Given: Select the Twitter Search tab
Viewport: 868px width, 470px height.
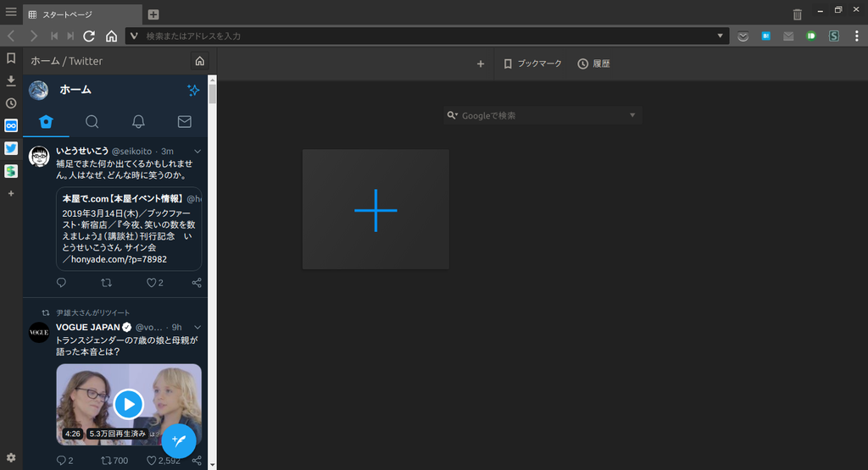Looking at the screenshot, I should [92, 122].
